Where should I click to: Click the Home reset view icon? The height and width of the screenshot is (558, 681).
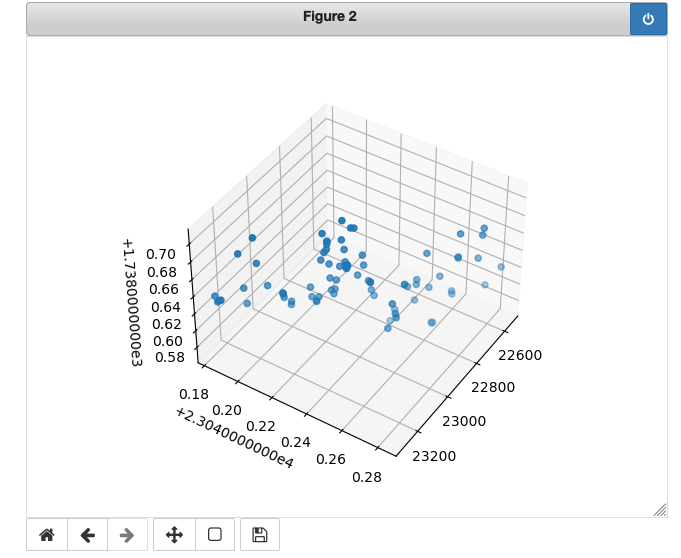(47, 535)
